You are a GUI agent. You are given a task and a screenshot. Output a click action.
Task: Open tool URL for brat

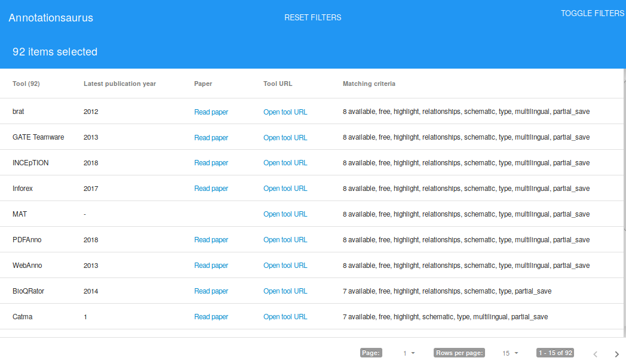[285, 112]
